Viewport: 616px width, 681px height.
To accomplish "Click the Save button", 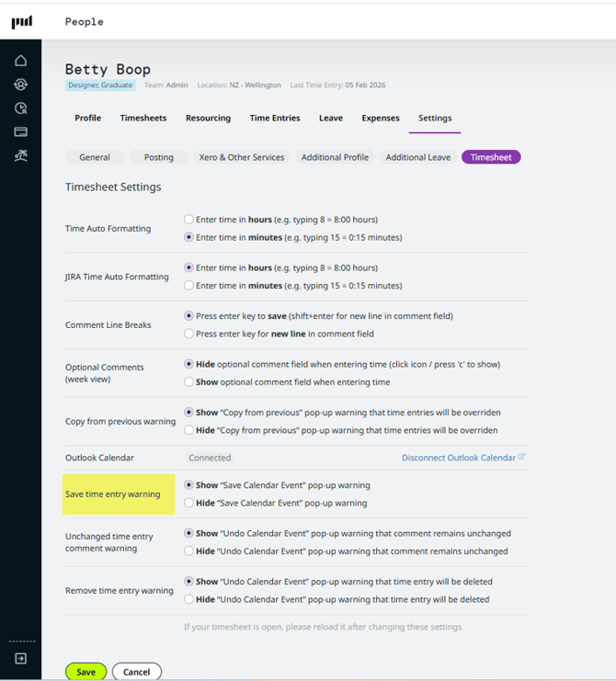I will click(86, 672).
